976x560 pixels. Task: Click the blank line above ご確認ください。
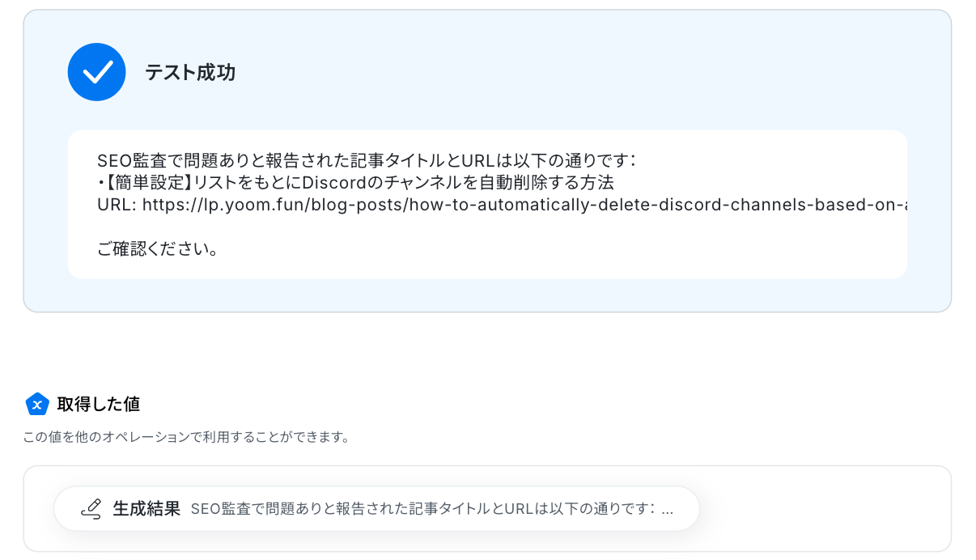coord(324,227)
